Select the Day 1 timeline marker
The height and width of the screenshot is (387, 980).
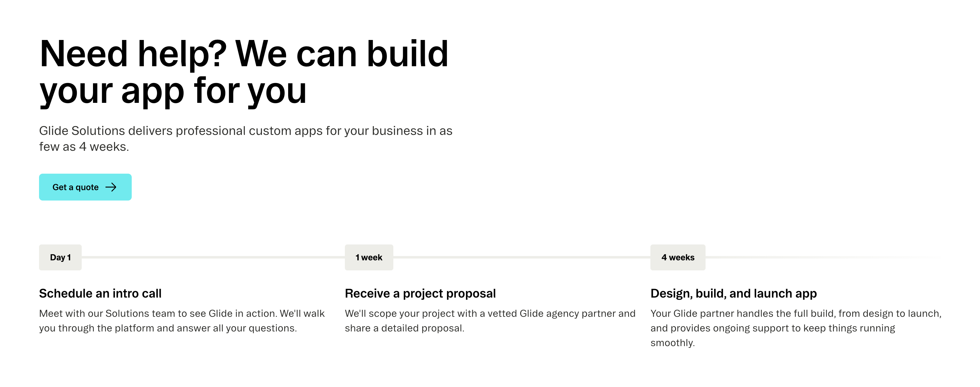click(60, 258)
